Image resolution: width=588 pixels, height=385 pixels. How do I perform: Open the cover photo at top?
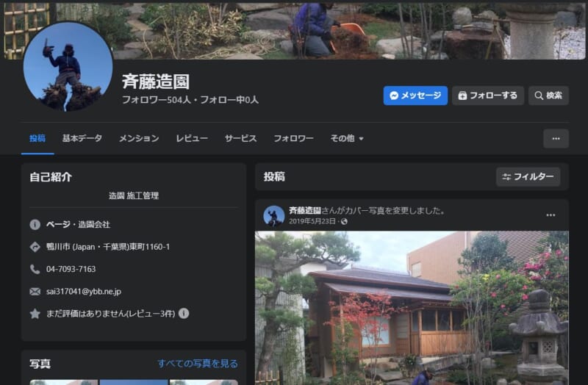point(295,31)
